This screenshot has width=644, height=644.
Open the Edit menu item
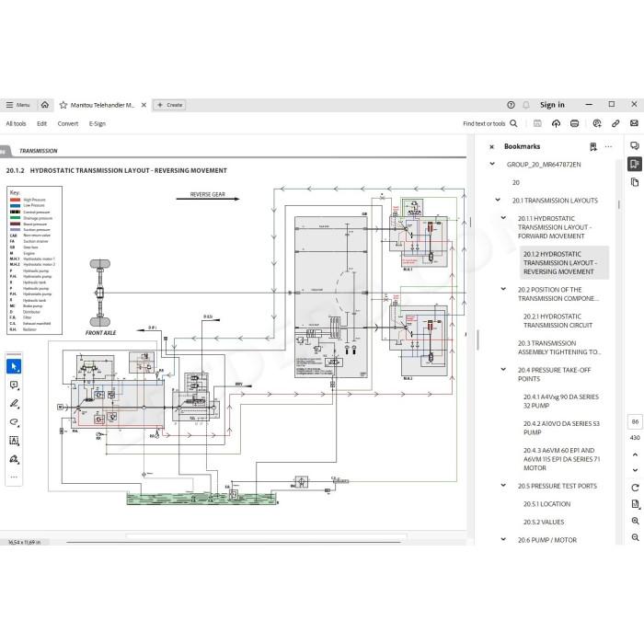pos(42,123)
